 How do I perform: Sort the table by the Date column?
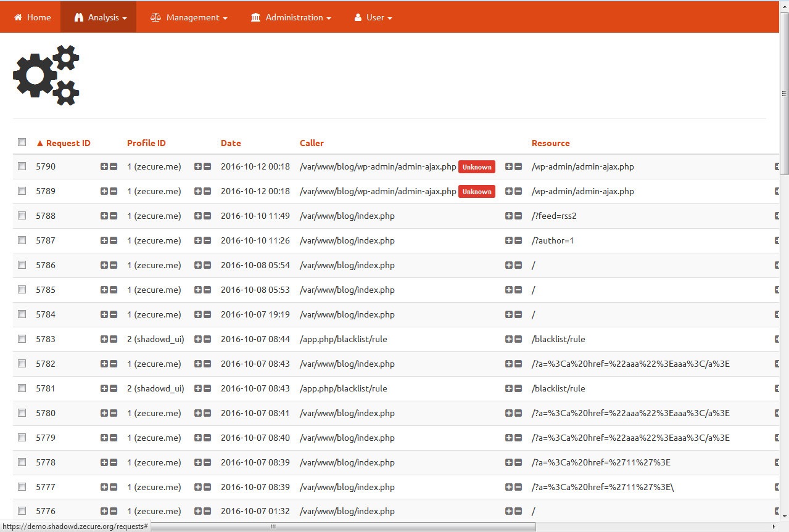(x=231, y=143)
